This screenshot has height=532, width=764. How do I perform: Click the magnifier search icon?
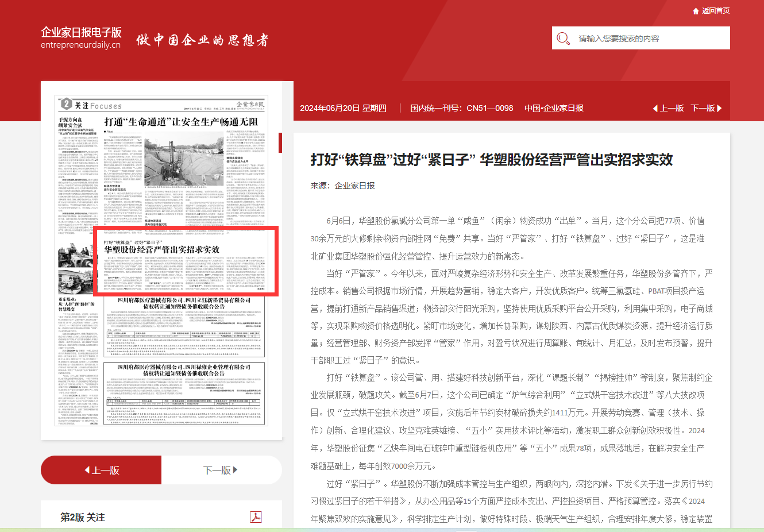click(x=563, y=38)
